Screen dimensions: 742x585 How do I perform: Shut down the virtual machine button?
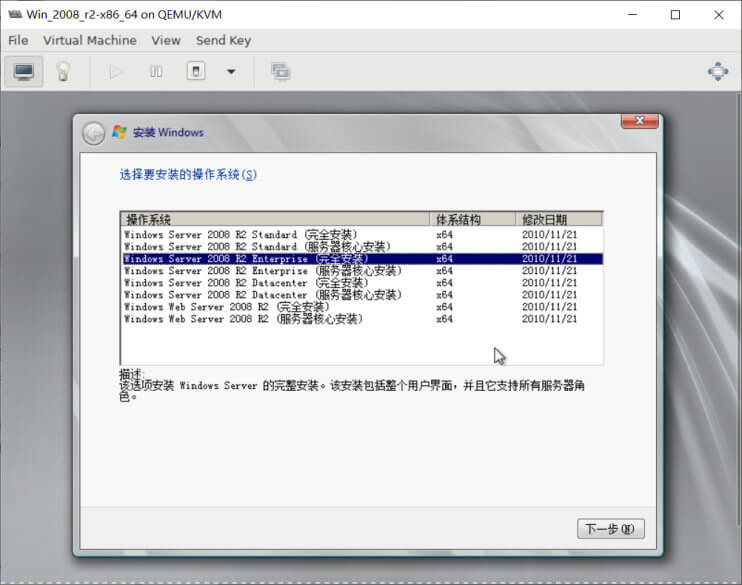point(196,71)
